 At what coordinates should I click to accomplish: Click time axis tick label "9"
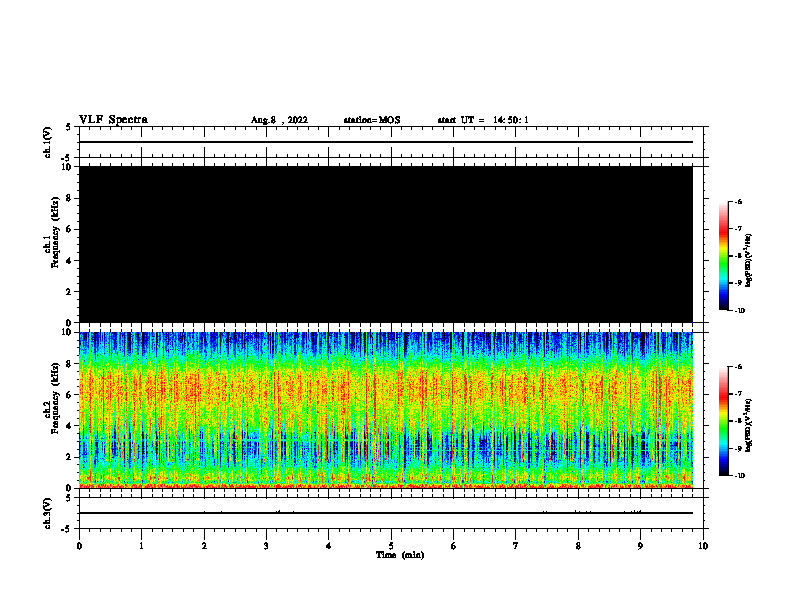click(x=640, y=546)
